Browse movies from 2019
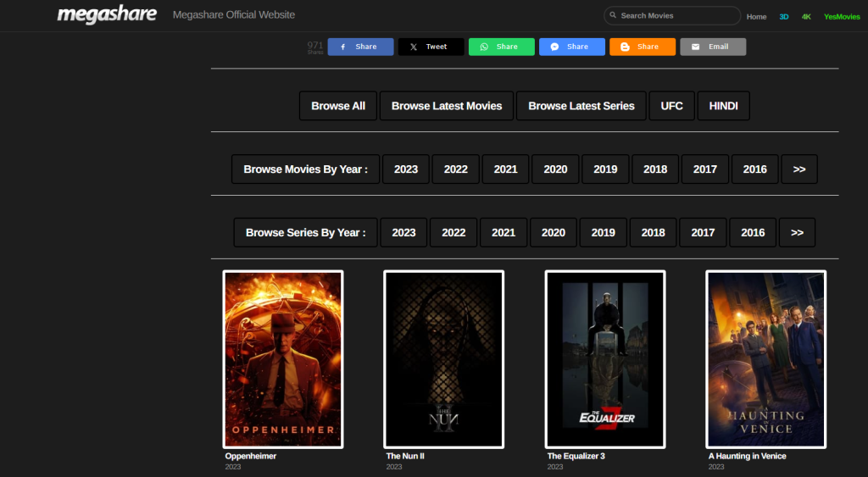Viewport: 868px width, 477px height. (605, 169)
